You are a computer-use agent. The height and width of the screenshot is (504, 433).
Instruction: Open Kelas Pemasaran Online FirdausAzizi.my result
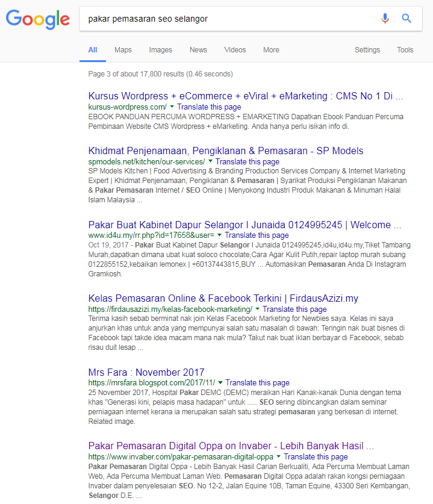click(x=223, y=298)
